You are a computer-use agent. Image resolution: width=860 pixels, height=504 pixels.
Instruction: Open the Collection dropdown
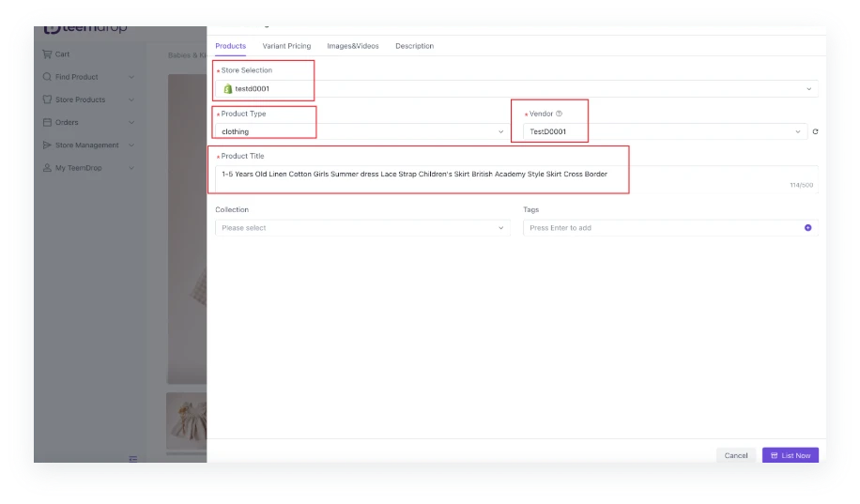click(361, 228)
